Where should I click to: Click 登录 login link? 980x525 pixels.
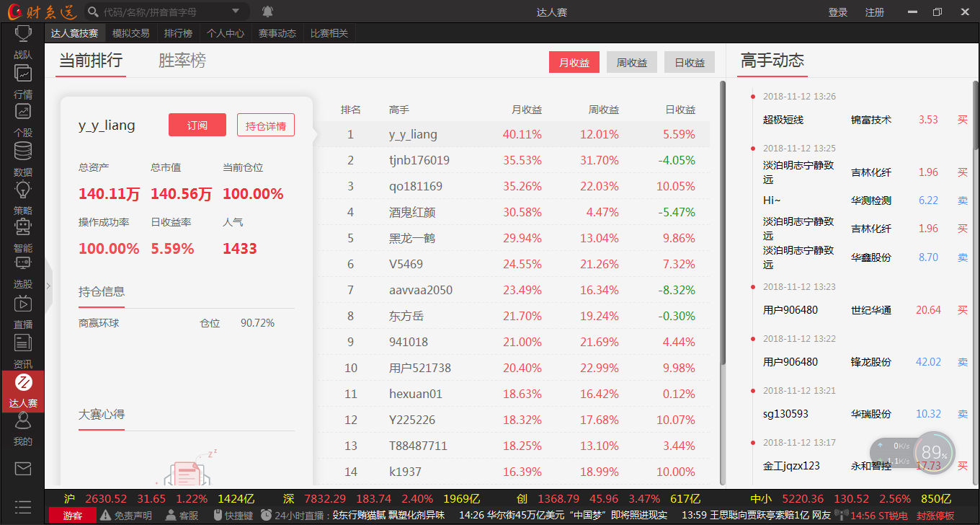[x=838, y=12]
